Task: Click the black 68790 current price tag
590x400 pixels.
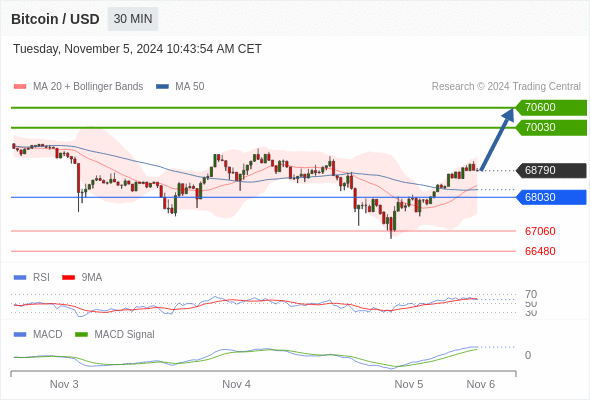Action: [551, 170]
